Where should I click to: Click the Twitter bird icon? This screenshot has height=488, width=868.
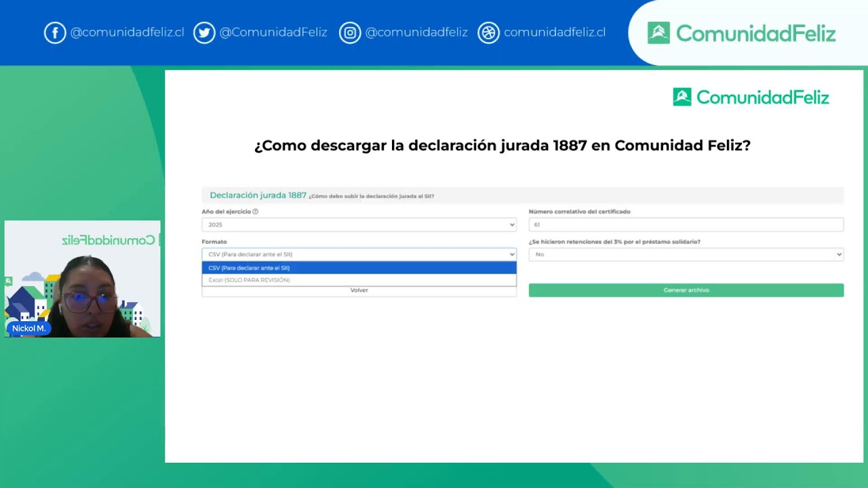[204, 33]
